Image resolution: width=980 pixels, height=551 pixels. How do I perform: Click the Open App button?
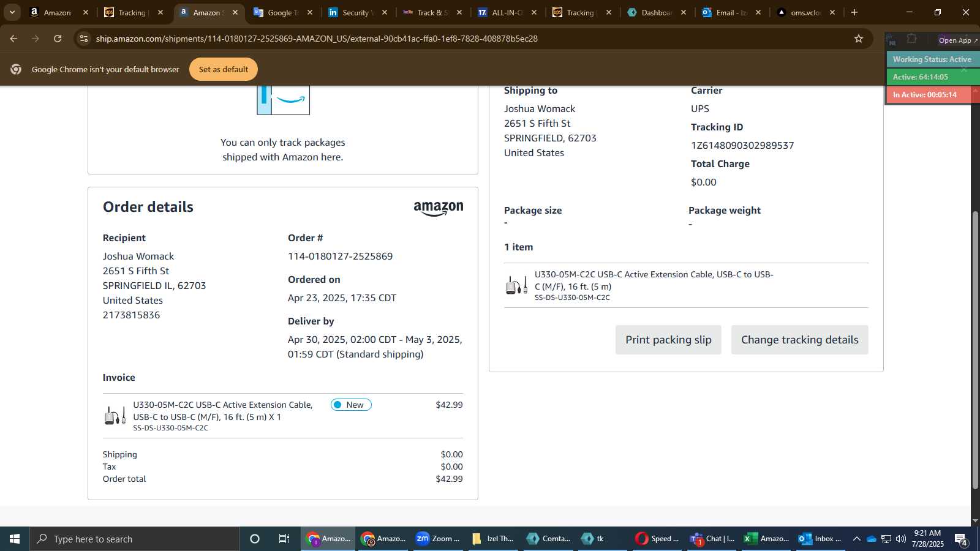pos(958,40)
